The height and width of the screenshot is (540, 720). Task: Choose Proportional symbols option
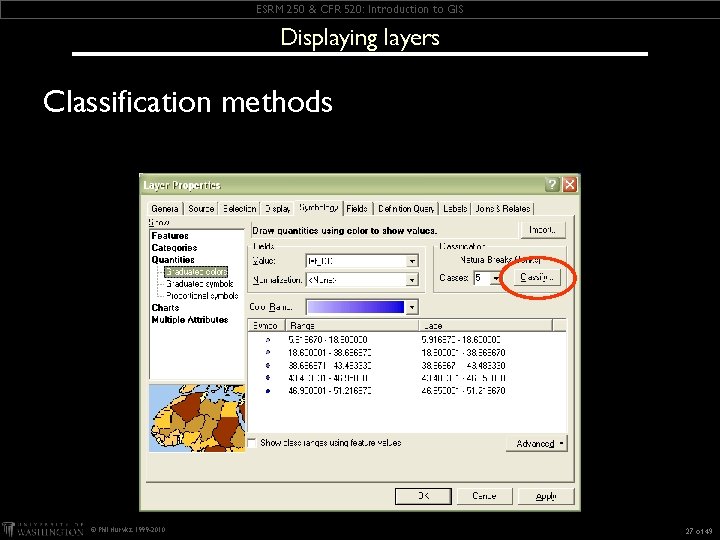tap(202, 296)
